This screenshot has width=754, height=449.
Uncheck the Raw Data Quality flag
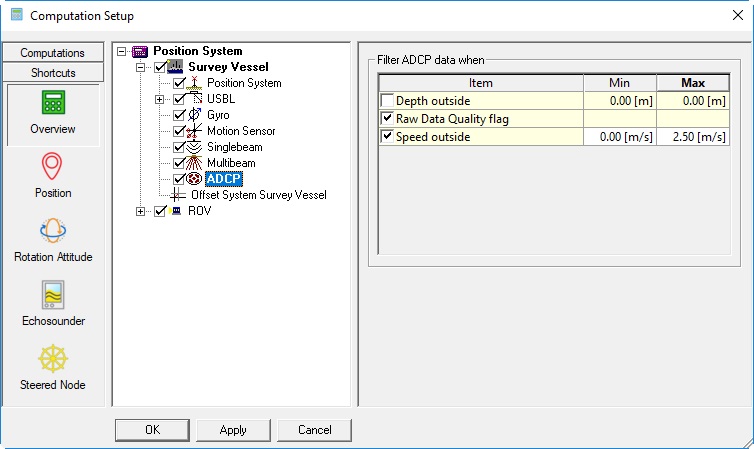click(x=387, y=118)
